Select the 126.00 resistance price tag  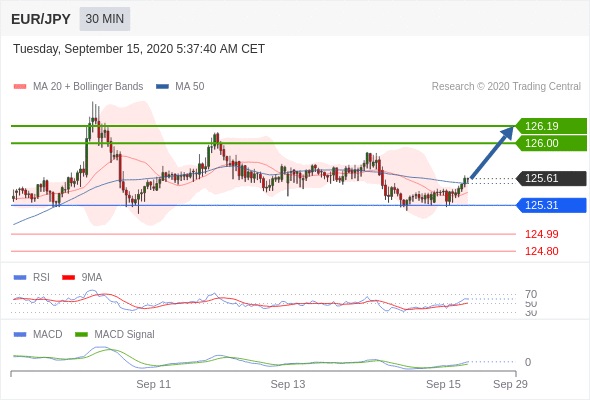coord(551,143)
